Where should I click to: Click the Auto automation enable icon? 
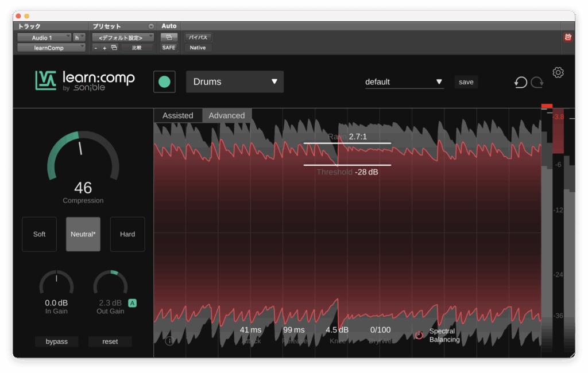click(169, 37)
